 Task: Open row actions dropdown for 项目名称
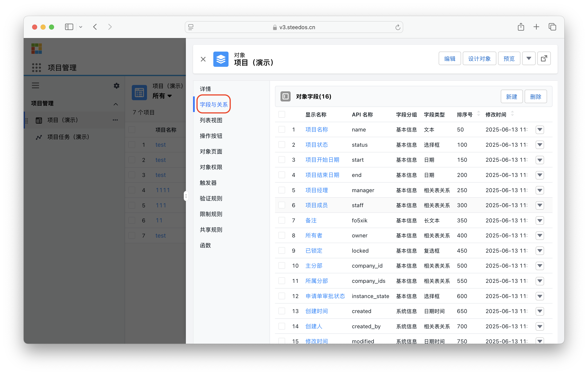click(x=540, y=129)
